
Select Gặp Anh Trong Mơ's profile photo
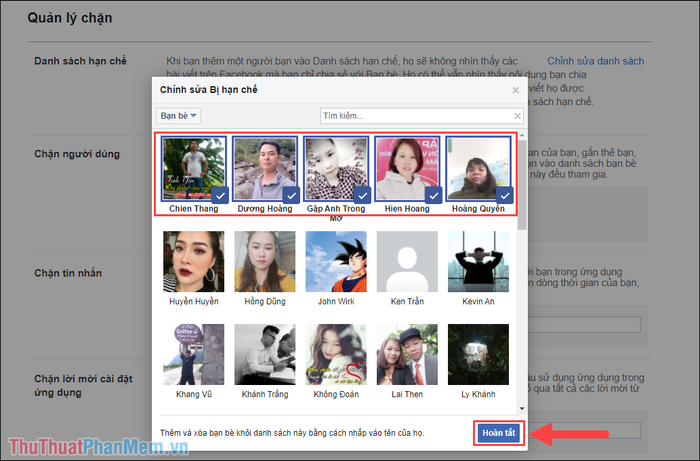coord(336,168)
